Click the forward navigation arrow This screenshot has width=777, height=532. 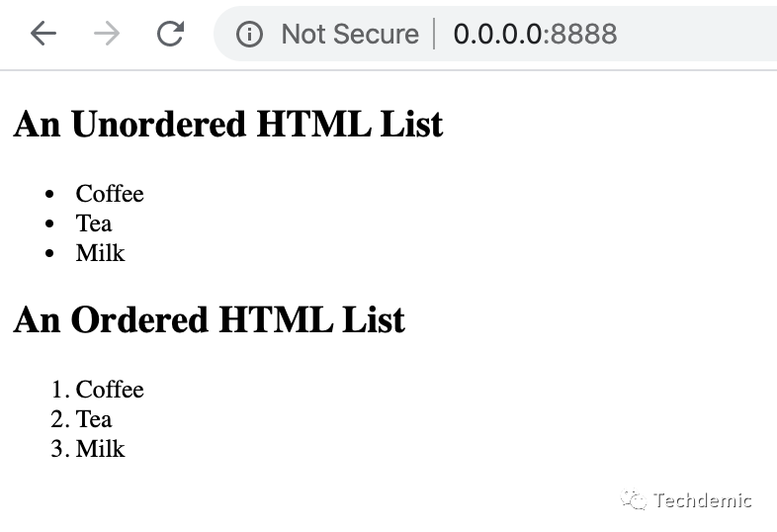click(x=107, y=34)
